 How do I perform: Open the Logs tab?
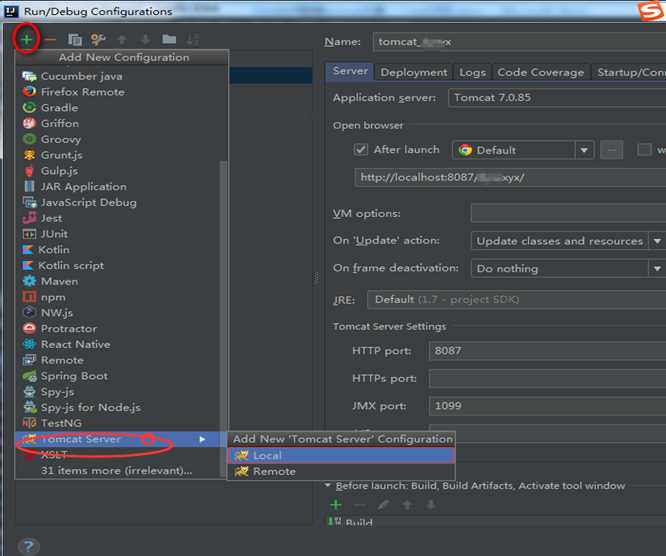pos(472,72)
